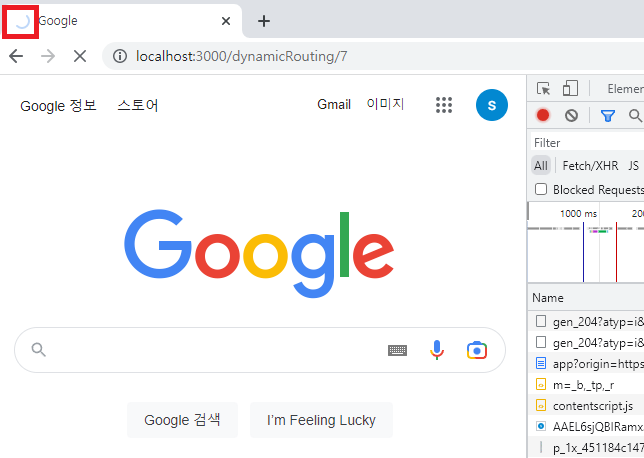Click the magnifier icon in search box
Screen dimensions: 644x458
[x=39, y=350]
